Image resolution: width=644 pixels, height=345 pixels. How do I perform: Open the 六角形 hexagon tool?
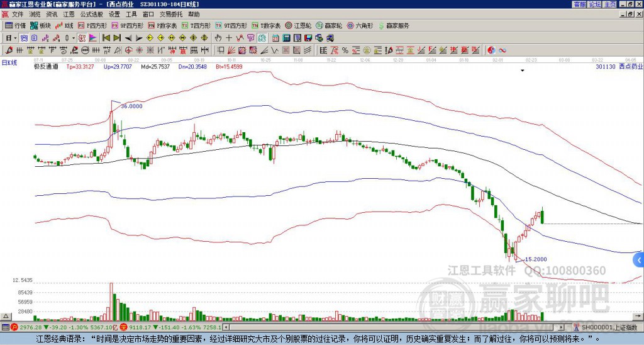coord(360,25)
